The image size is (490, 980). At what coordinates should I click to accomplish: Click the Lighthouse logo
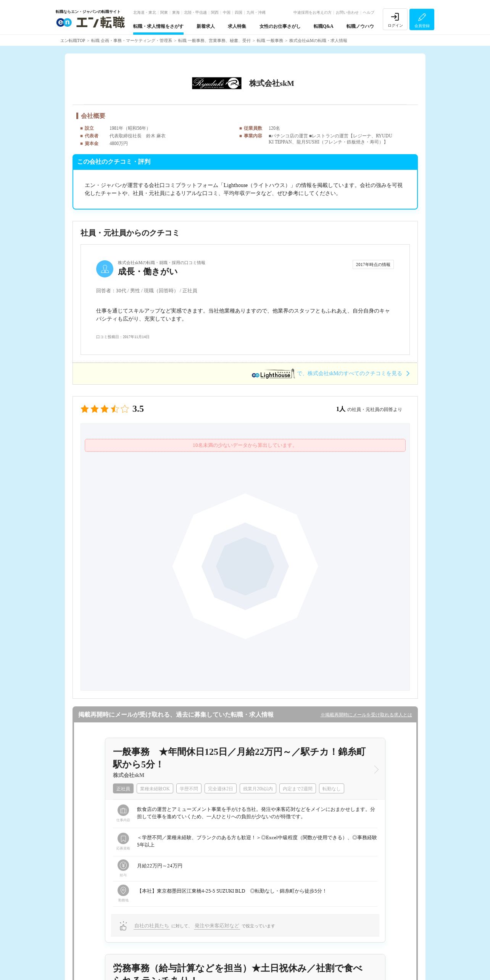(273, 374)
